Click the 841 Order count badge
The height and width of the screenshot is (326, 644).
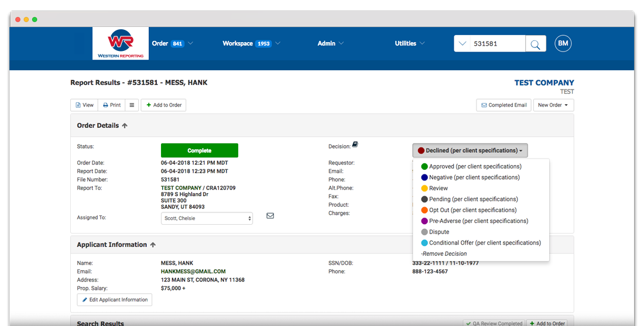pos(177,44)
